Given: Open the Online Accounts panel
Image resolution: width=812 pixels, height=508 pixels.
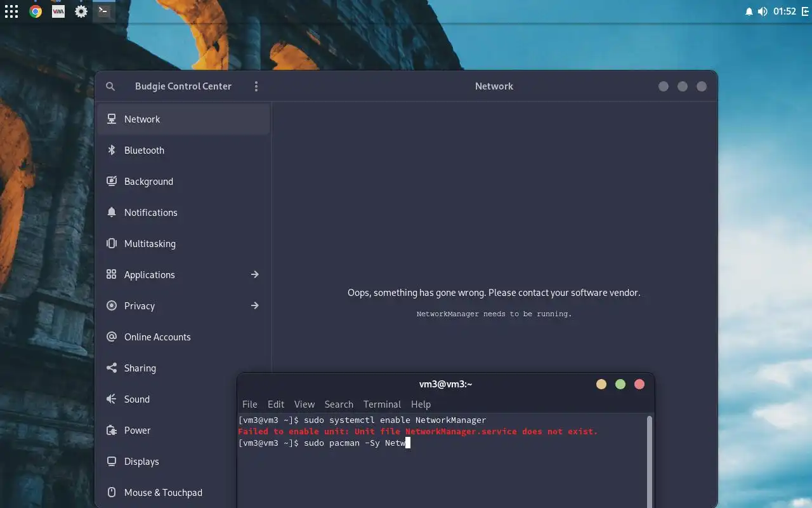Looking at the screenshot, I should pyautogui.click(x=184, y=337).
